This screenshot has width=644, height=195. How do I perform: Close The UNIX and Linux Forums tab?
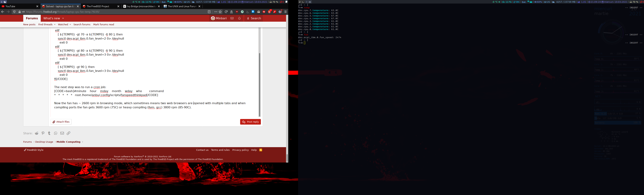point(199,6)
